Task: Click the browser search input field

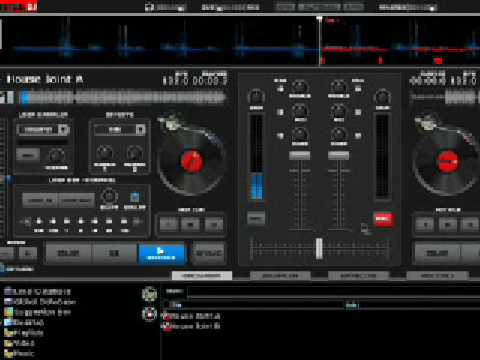Action: coord(333,292)
